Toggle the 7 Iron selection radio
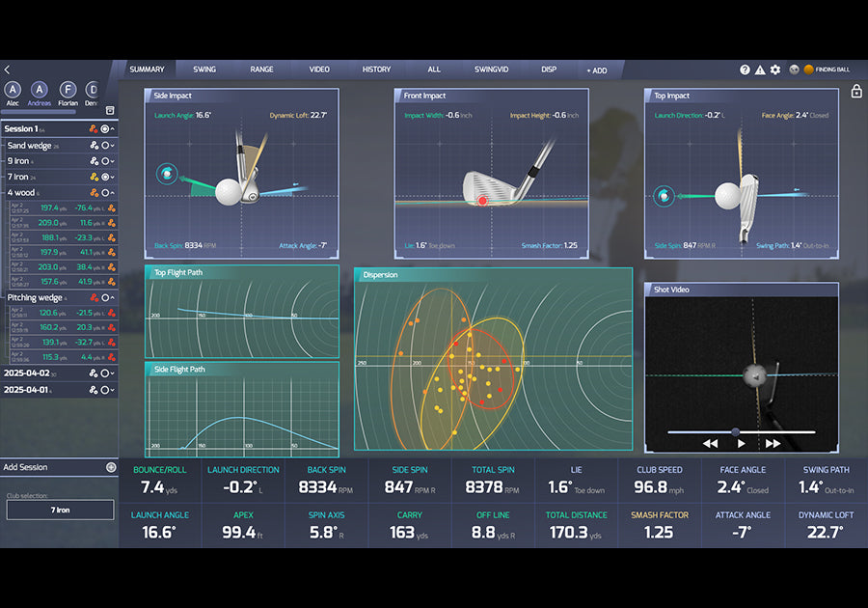Viewport: 868px width, 608px height. [104, 177]
